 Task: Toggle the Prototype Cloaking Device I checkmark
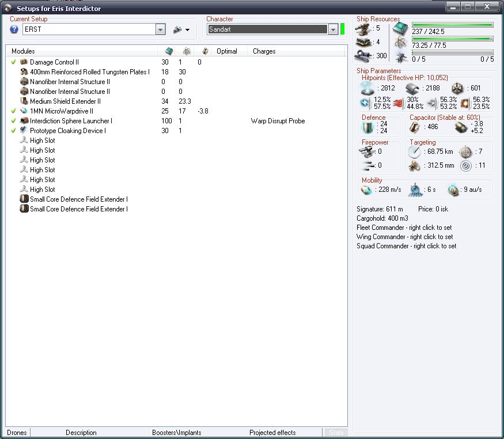(x=13, y=130)
